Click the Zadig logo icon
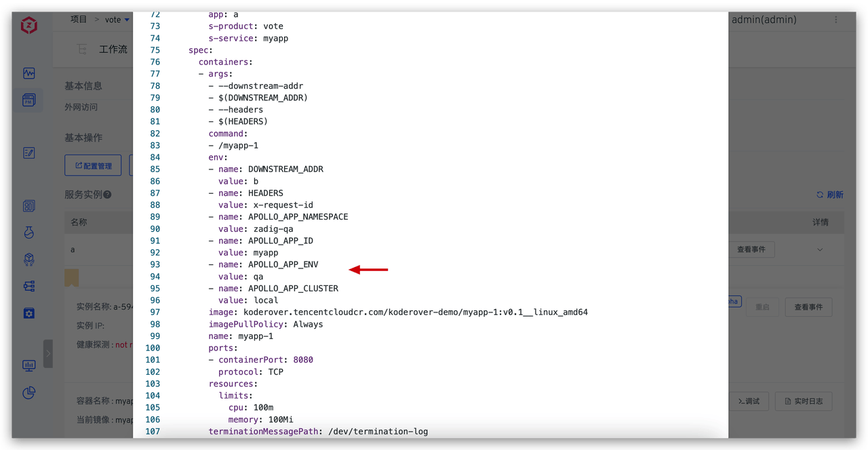The width and height of the screenshot is (868, 450). [28, 26]
